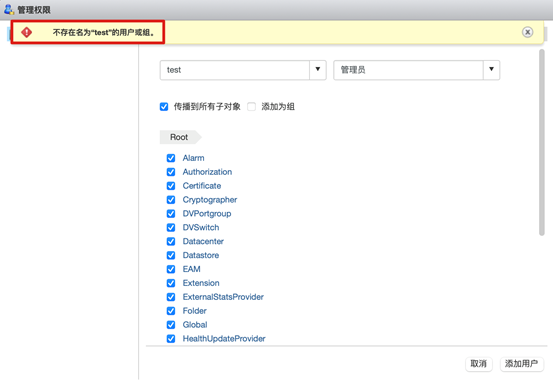
Task: Open the DVSwitch privilege link
Action: (201, 227)
